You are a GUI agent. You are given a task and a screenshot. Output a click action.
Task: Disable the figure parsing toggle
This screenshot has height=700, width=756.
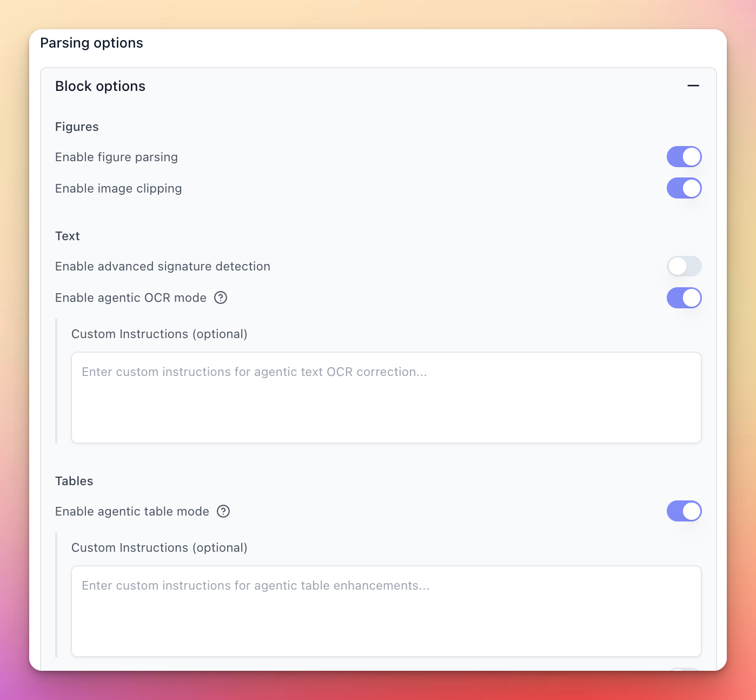[684, 157]
